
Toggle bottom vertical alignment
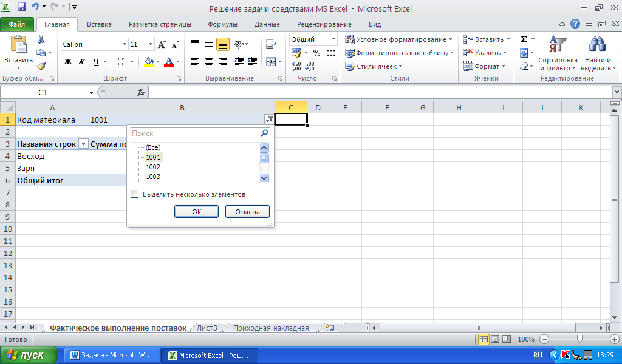[223, 44]
